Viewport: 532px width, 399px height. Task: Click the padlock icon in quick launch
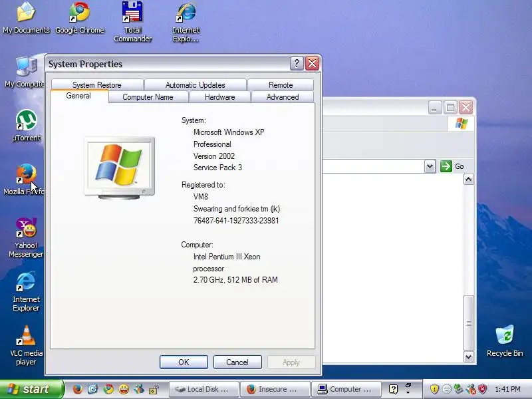tap(154, 389)
